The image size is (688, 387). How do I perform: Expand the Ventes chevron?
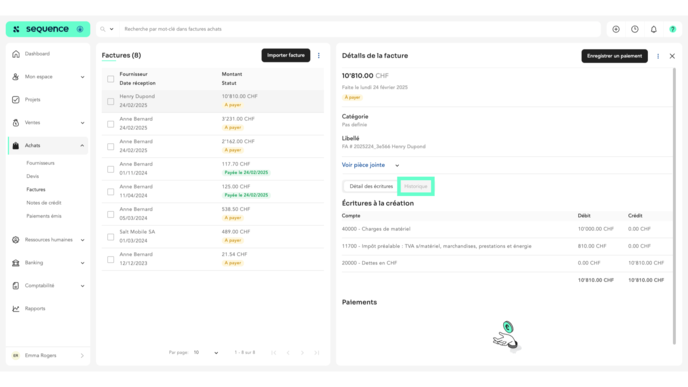pos(82,123)
